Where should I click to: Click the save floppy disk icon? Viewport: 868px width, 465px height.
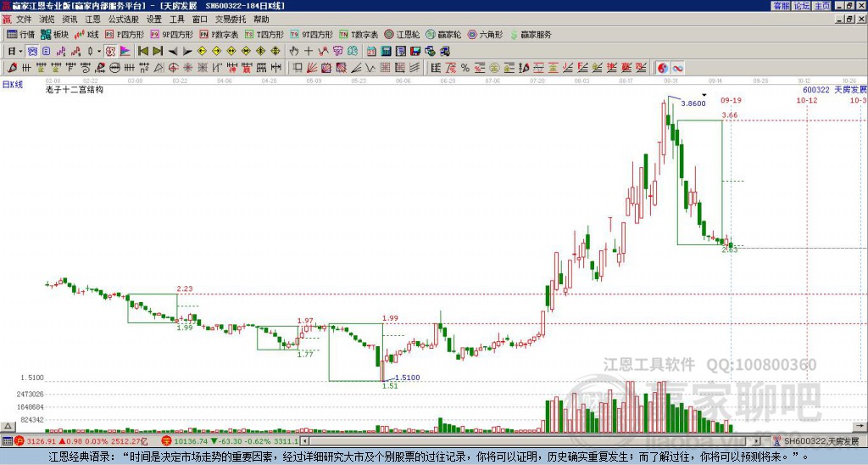[x=415, y=51]
